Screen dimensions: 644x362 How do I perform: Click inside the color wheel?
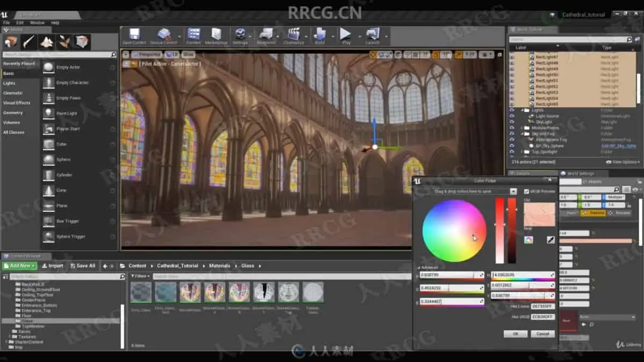pos(454,231)
